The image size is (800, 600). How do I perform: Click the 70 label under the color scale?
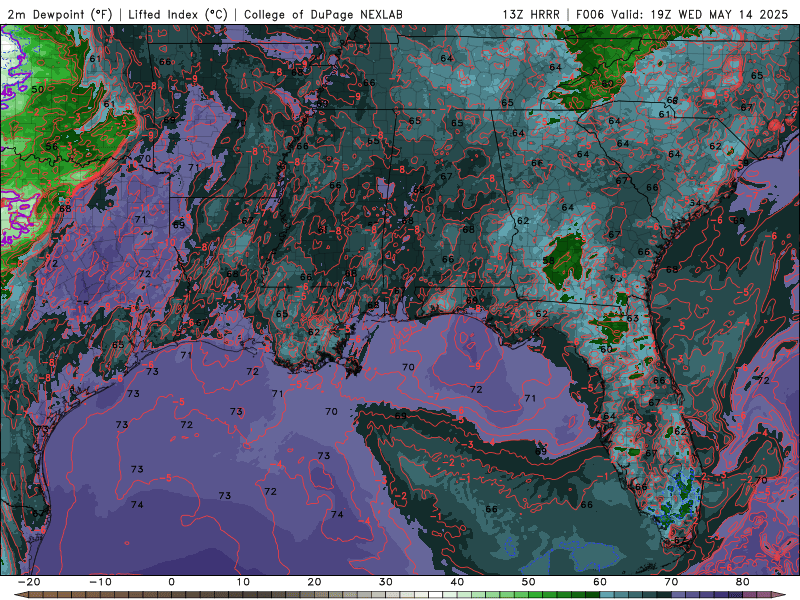pyautogui.click(x=671, y=582)
